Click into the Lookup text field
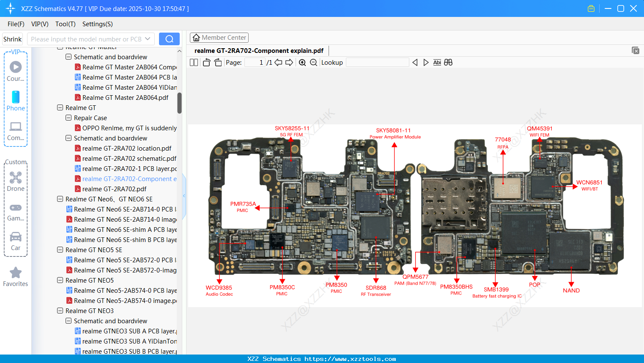644x363 pixels. click(377, 63)
